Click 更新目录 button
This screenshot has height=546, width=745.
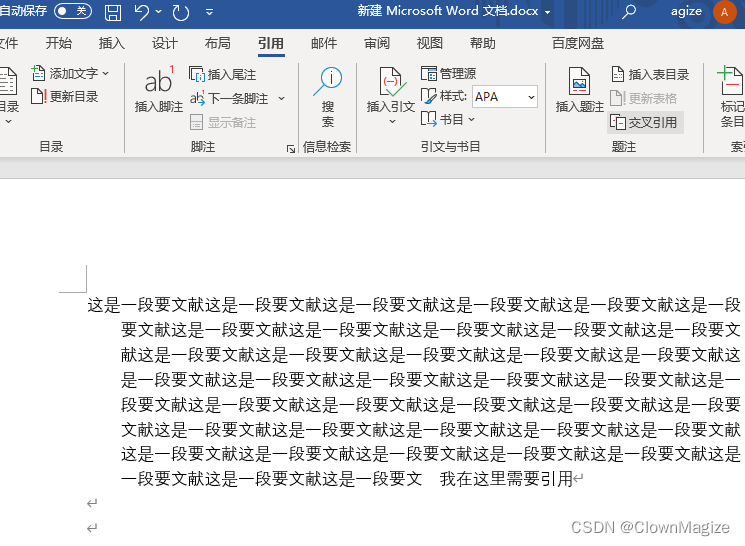click(x=65, y=96)
